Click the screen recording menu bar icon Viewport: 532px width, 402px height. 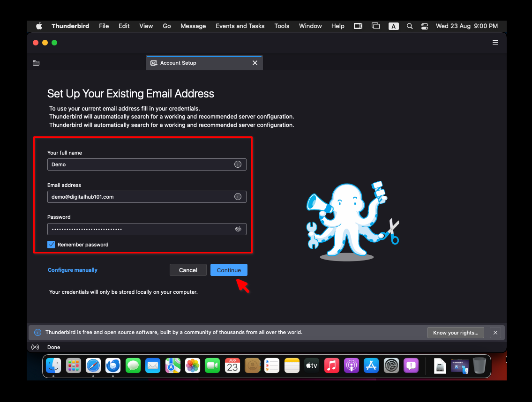(358, 26)
